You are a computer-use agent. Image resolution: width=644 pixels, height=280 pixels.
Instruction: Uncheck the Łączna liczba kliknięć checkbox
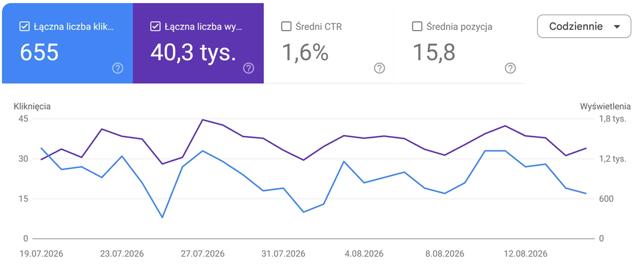click(24, 26)
